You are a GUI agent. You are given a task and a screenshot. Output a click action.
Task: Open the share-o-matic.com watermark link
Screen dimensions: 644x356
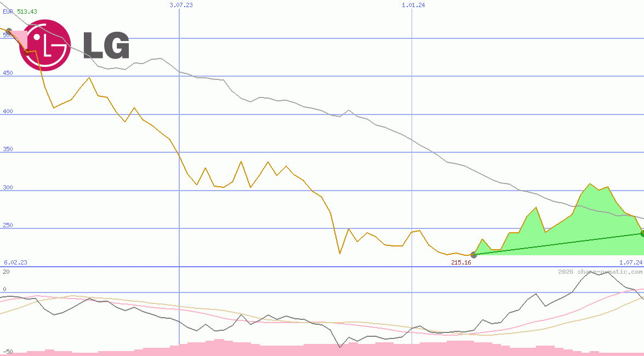600,272
